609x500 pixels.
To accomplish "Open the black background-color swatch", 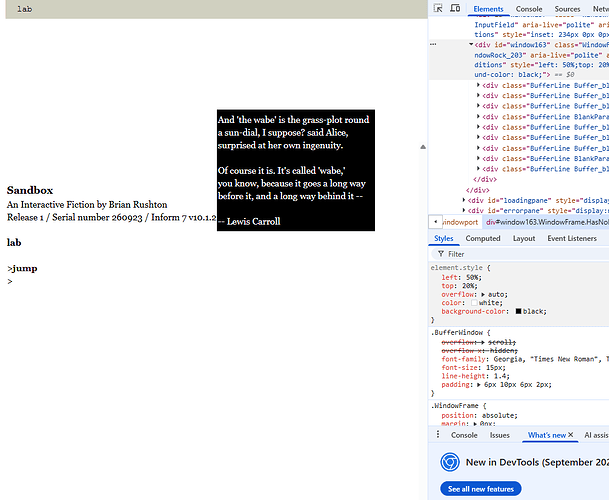I will point(518,311).
